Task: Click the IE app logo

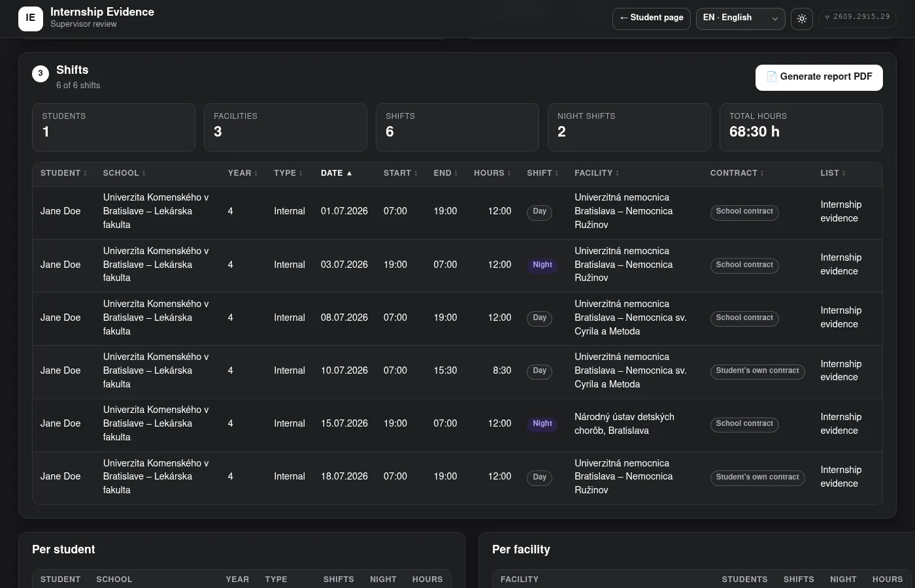Action: click(x=30, y=18)
